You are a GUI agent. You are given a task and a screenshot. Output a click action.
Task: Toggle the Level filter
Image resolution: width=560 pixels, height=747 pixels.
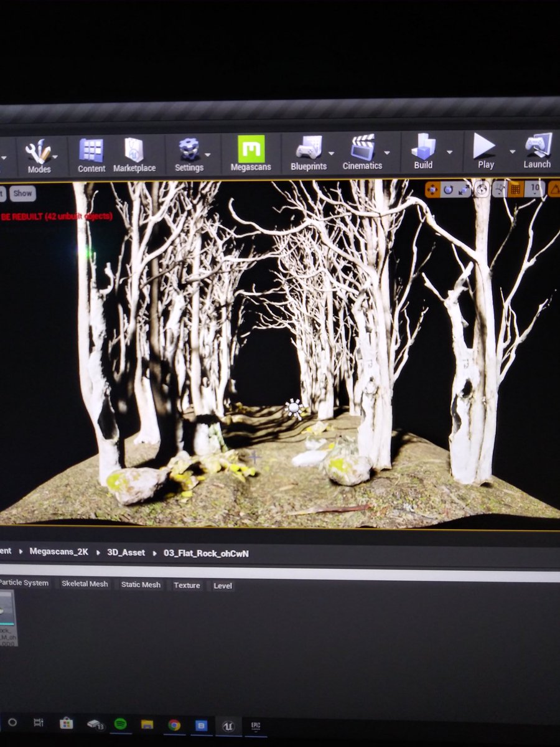223,586
